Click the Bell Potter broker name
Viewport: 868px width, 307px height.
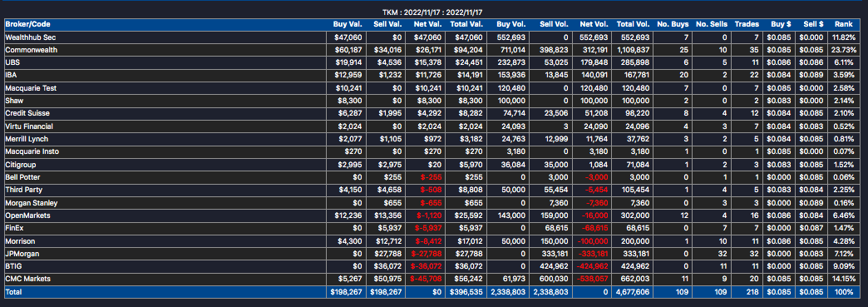tap(22, 177)
